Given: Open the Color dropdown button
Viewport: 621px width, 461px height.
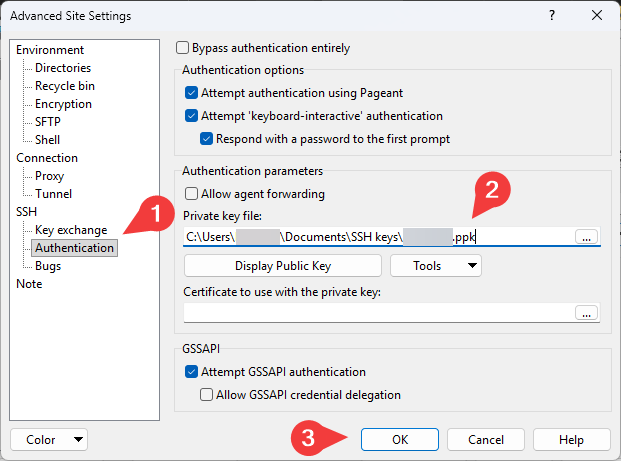Looking at the screenshot, I should point(48,439).
